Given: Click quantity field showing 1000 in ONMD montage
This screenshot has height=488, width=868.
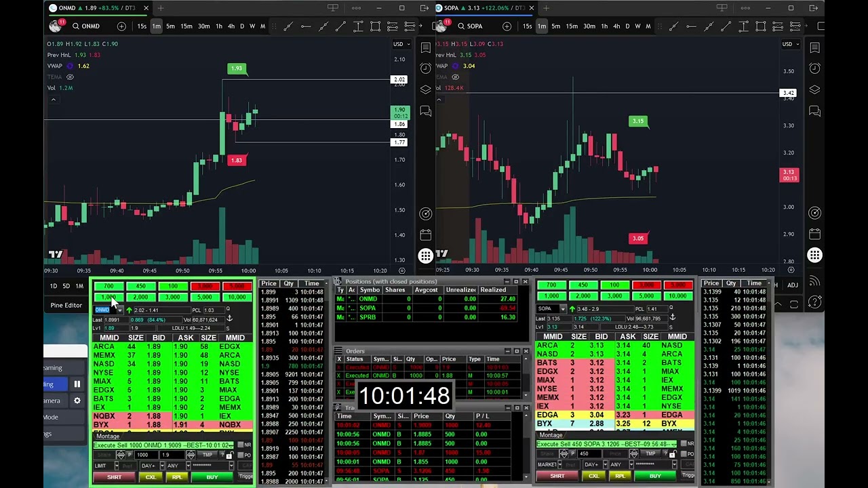Looking at the screenshot, I should [x=145, y=455].
